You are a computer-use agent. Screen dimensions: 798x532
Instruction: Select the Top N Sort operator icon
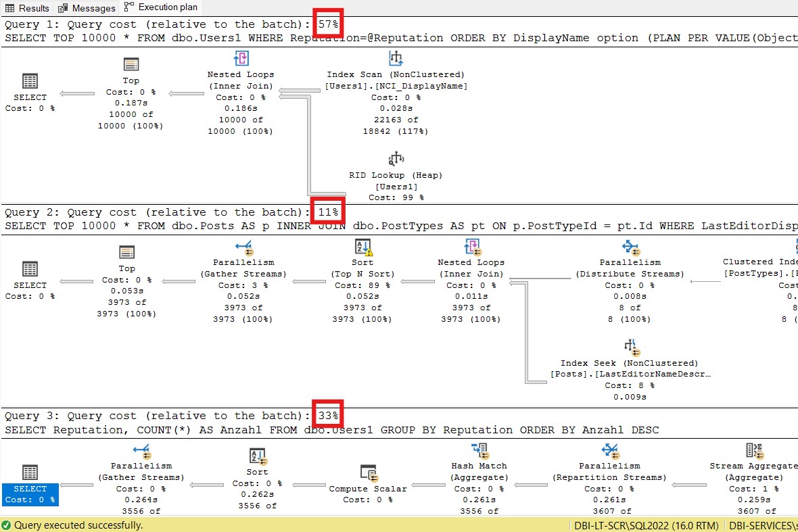pos(363,247)
